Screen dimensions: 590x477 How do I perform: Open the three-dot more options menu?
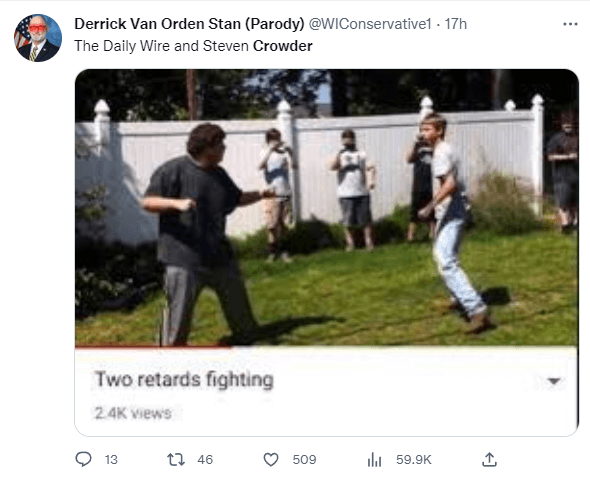pos(570,24)
